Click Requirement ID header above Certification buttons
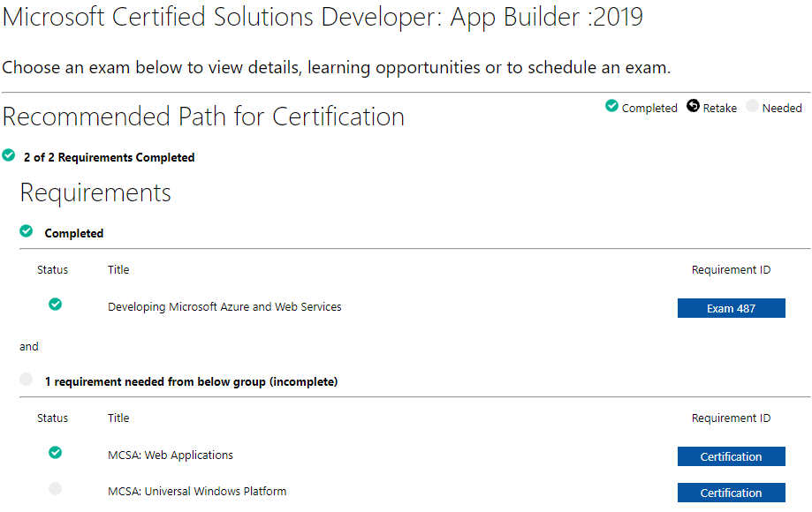This screenshot has width=812, height=512. coord(732,418)
